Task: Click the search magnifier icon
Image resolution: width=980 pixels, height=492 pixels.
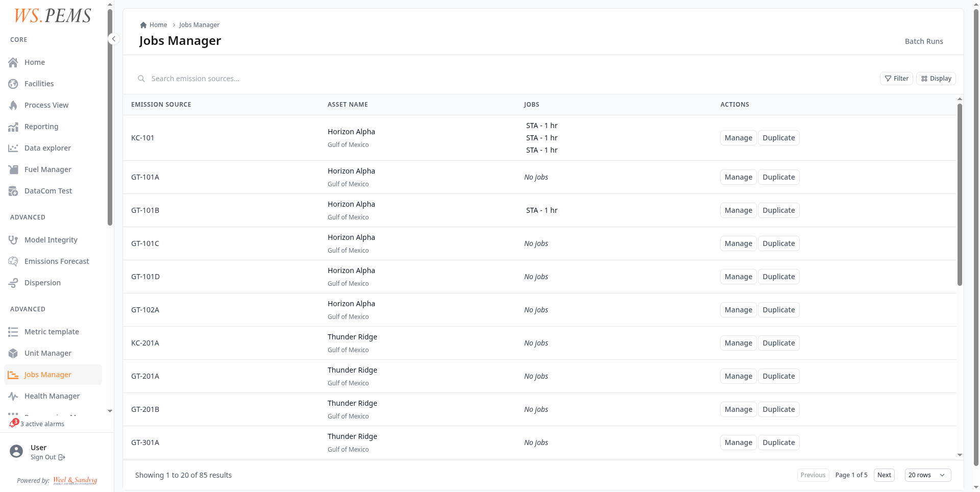Action: (141, 79)
